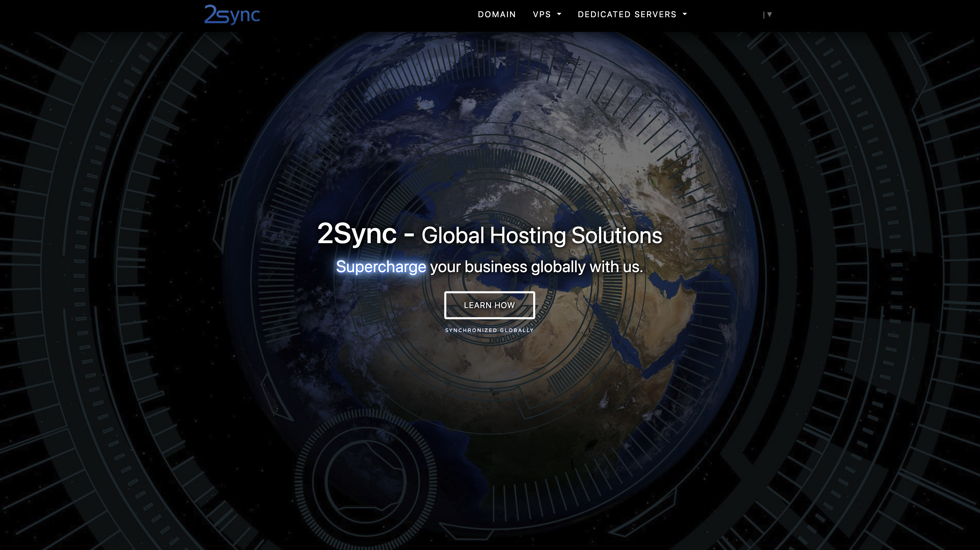Click the LEARN HOW button
The width and height of the screenshot is (980, 550).
coord(490,305)
